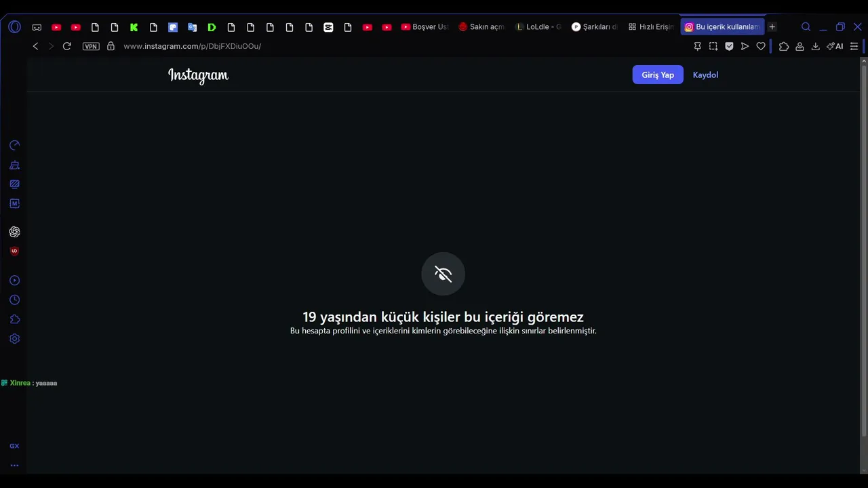Open the downloads arrow icon
Image resolution: width=868 pixels, height=488 pixels.
[x=815, y=46]
